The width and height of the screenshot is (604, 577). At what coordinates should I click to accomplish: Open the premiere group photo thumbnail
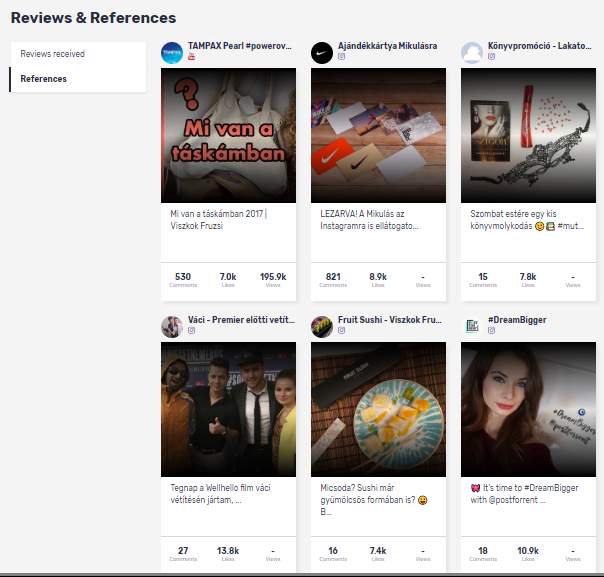click(x=228, y=409)
